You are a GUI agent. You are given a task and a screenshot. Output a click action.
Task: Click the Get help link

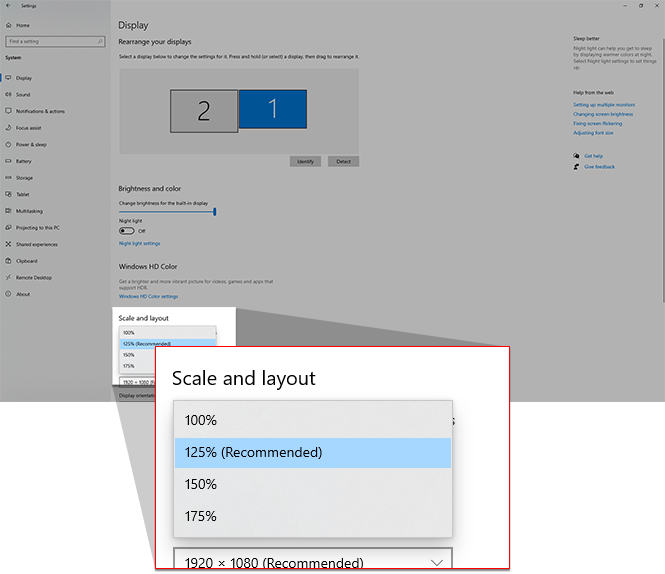(x=593, y=156)
